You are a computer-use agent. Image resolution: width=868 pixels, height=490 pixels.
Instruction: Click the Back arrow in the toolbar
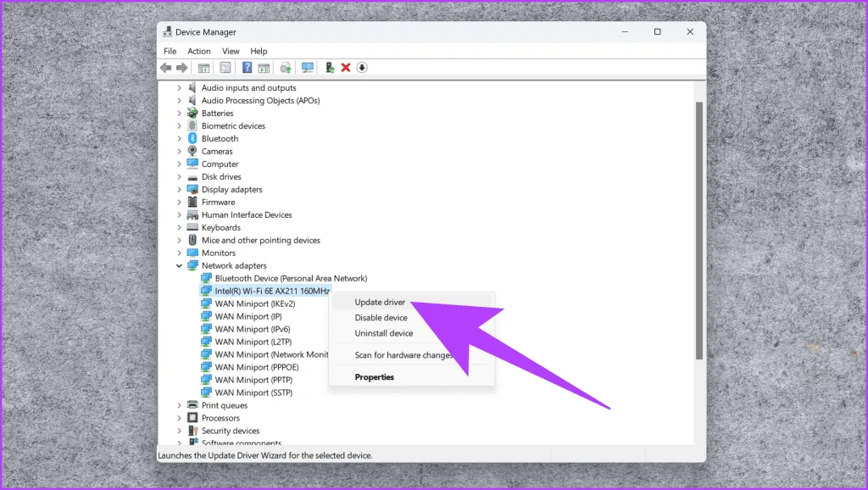click(166, 68)
